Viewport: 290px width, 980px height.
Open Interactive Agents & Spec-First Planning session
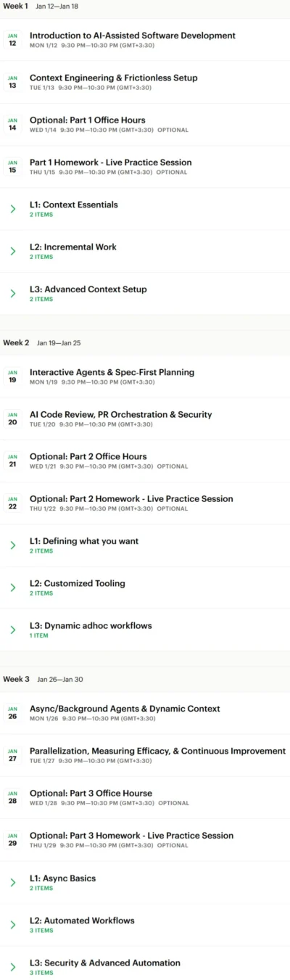pyautogui.click(x=112, y=372)
